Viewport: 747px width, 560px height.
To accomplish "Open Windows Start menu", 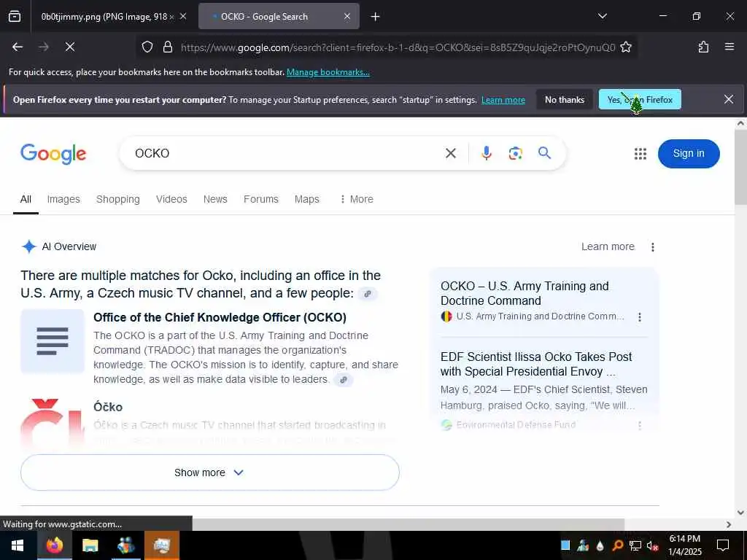I will click(x=18, y=545).
